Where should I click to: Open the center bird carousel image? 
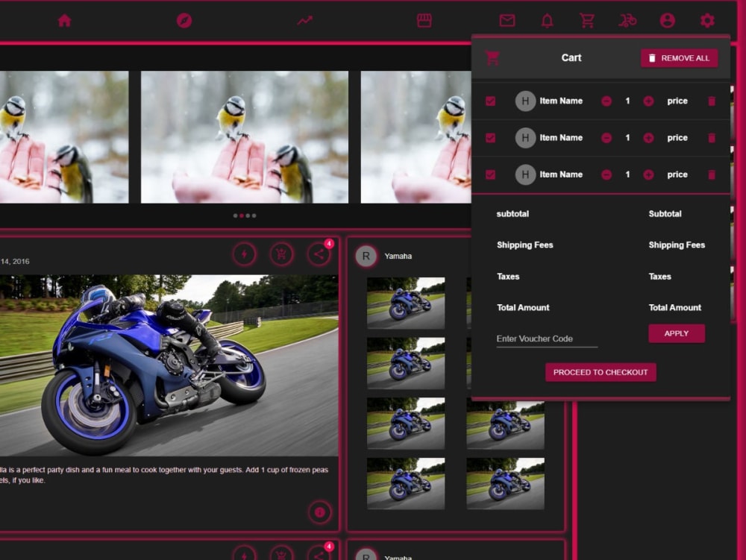(x=245, y=137)
